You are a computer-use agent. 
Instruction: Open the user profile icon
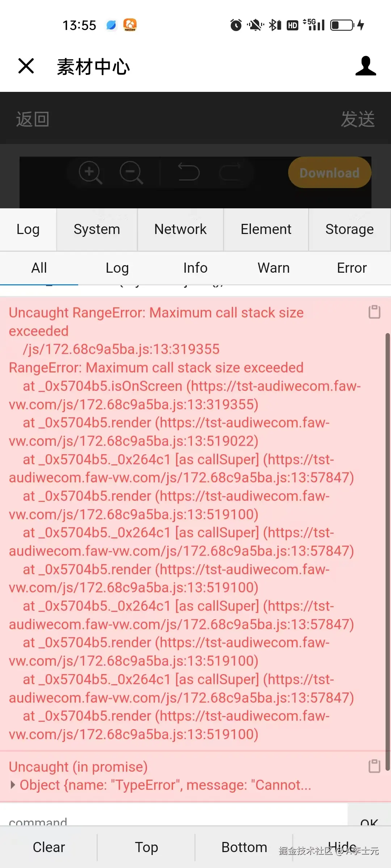click(x=366, y=66)
